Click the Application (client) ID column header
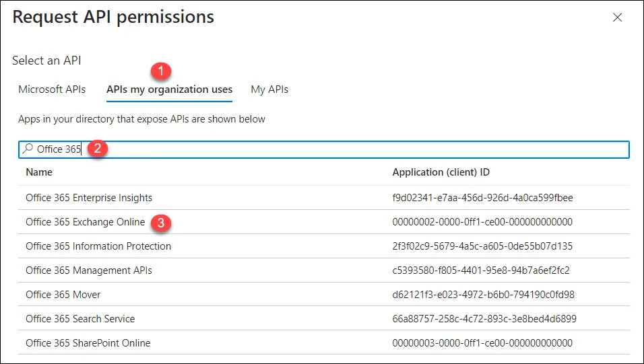This screenshot has width=644, height=364. click(x=441, y=172)
